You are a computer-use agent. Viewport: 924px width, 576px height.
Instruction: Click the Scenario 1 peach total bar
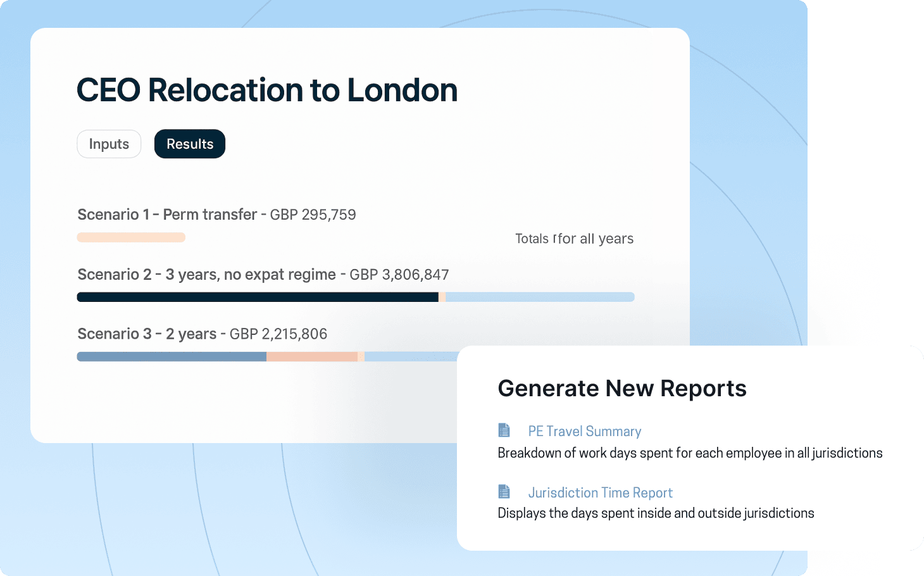tap(131, 237)
